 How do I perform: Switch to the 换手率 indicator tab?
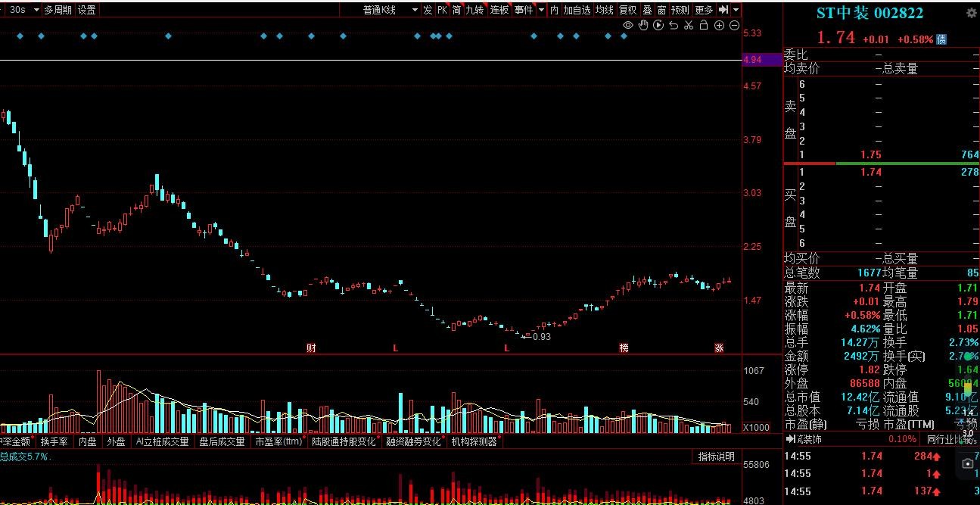[54, 441]
